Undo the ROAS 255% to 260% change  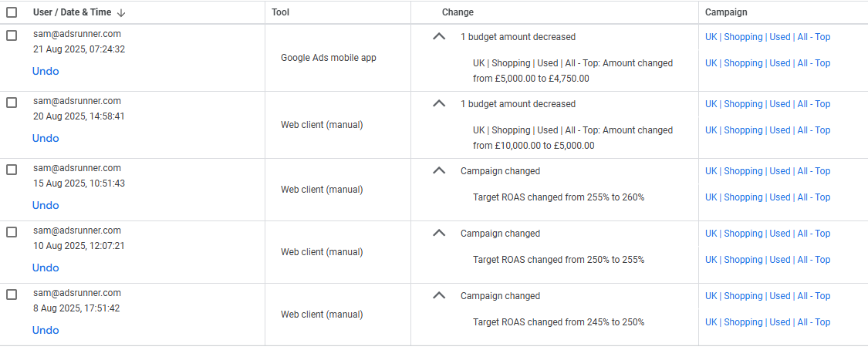[x=46, y=205]
